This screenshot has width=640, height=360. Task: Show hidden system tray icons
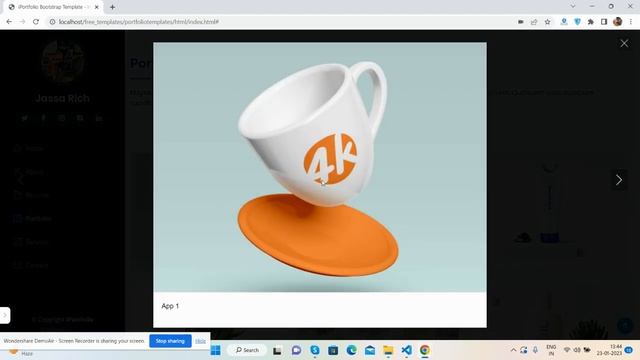tap(513, 350)
